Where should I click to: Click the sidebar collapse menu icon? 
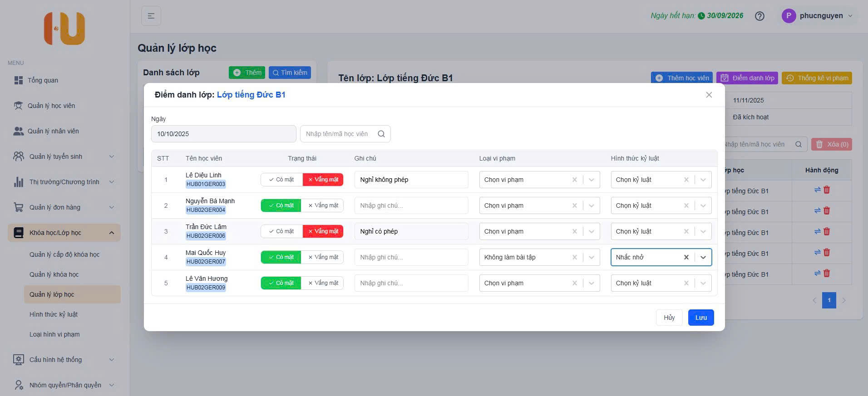[x=151, y=16]
